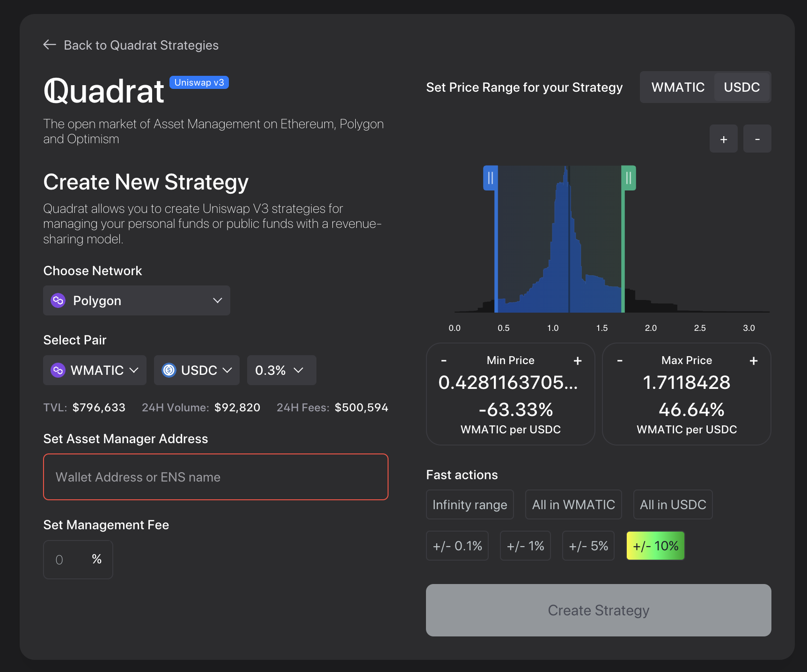
Task: Grab the blue minimum price range handle
Action: [490, 178]
